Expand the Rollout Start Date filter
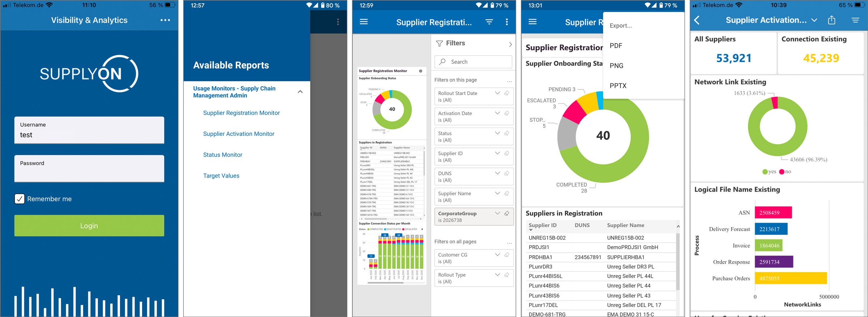The image size is (868, 317). tap(498, 93)
